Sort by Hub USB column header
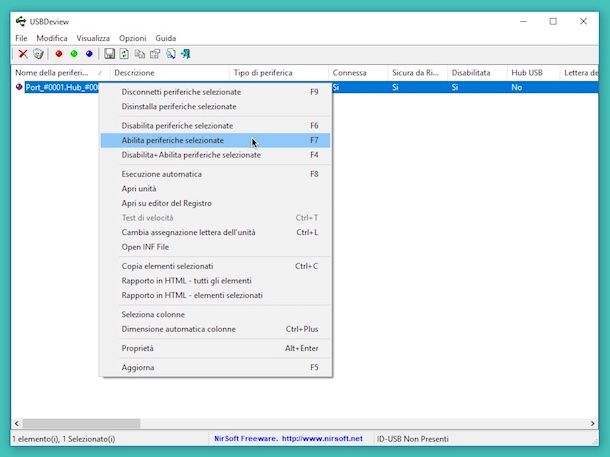The image size is (610, 457). 533,73
